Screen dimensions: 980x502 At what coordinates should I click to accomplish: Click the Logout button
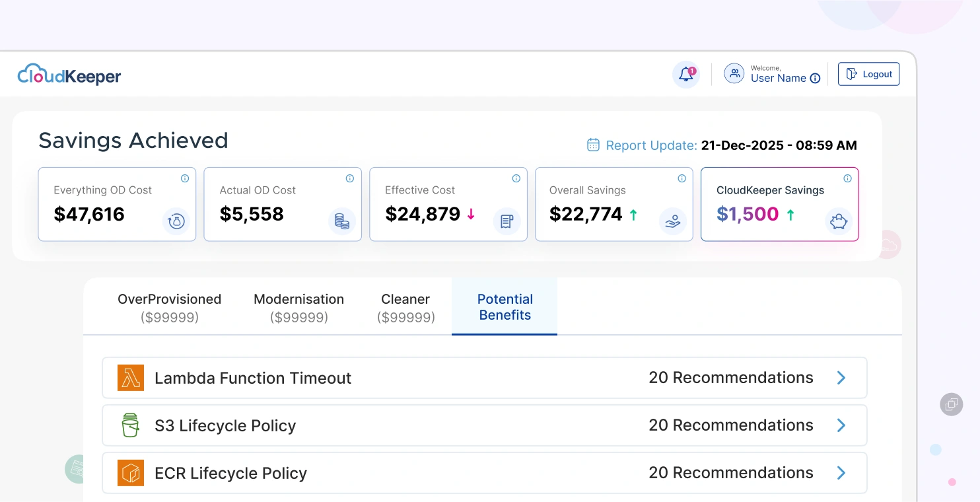tap(868, 74)
